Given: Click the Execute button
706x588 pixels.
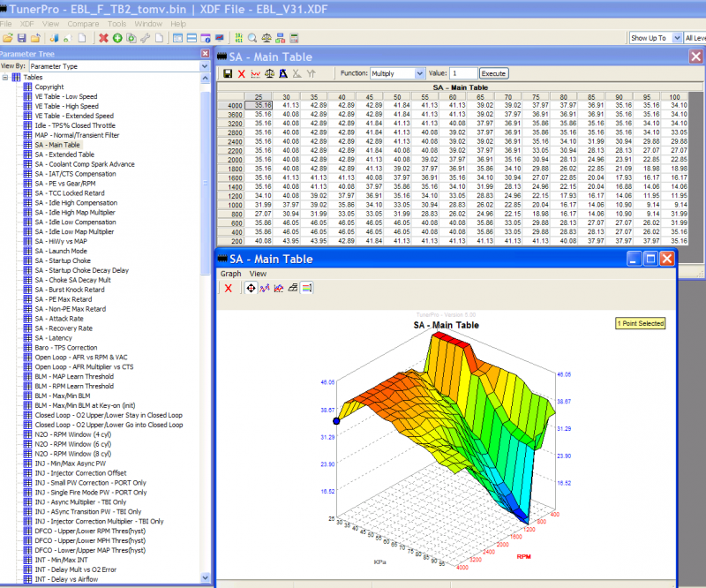Looking at the screenshot, I should pyautogui.click(x=493, y=73).
